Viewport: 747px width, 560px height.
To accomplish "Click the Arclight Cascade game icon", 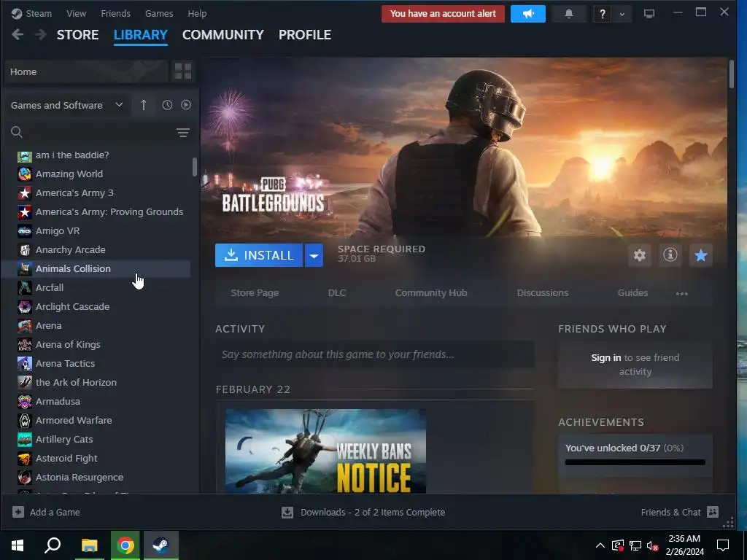I will click(x=25, y=307).
